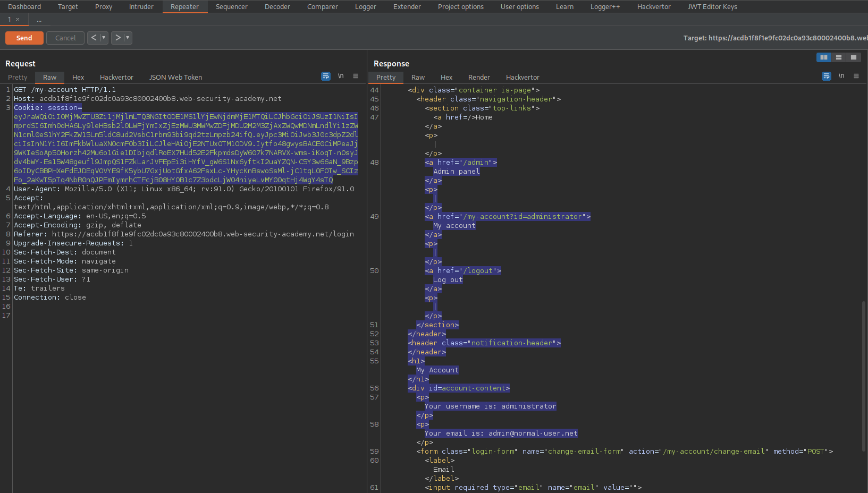Select the Repeater main tab

pyautogui.click(x=184, y=7)
